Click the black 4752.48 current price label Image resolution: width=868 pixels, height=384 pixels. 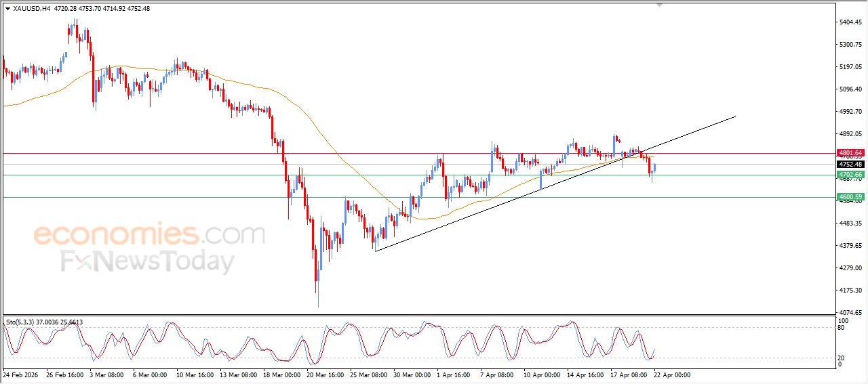(x=850, y=164)
